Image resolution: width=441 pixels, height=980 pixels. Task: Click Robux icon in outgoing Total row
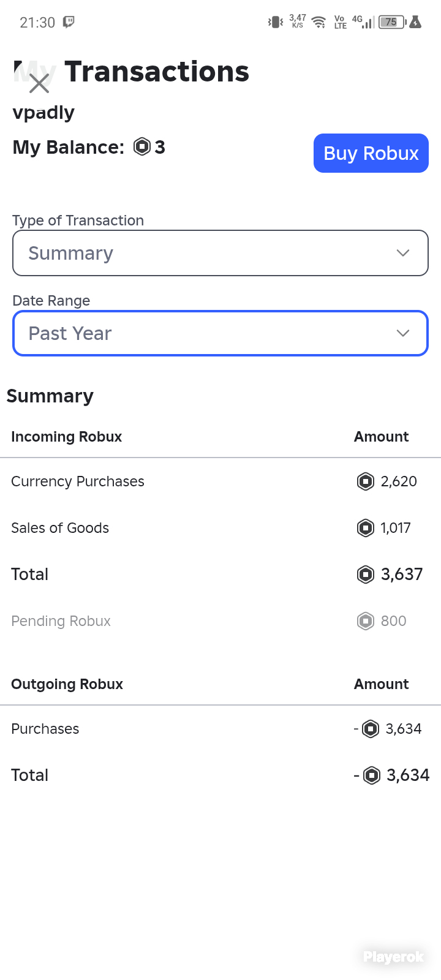(x=372, y=775)
